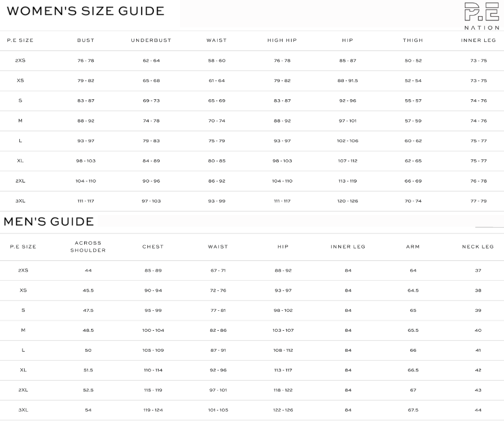Select the Neck Leg column header
504x423 pixels.
click(x=478, y=247)
